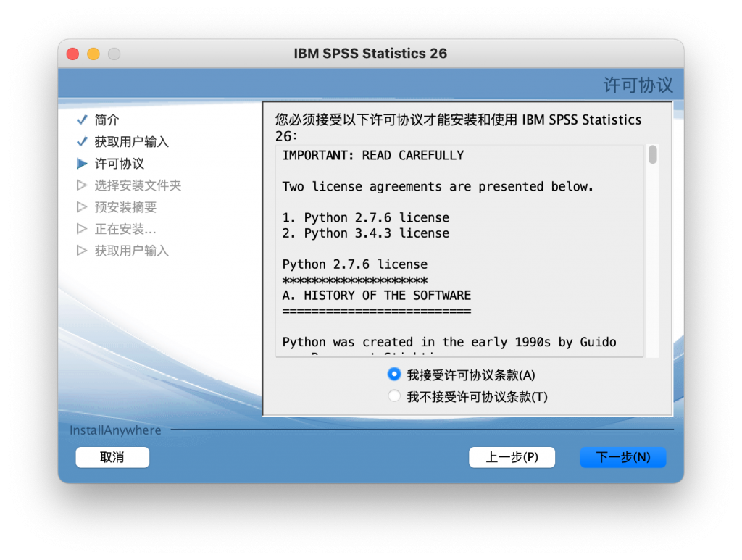742x560 pixels.
Task: Click the 下一步(N) next button
Action: 622,457
